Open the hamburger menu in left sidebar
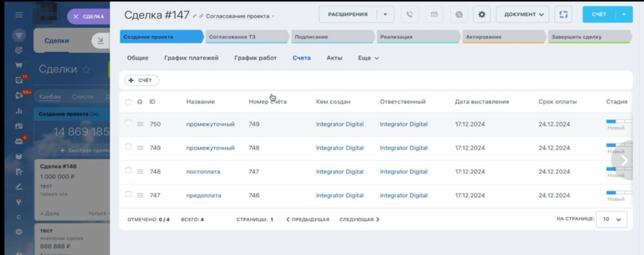The image size is (644, 255). point(19,15)
